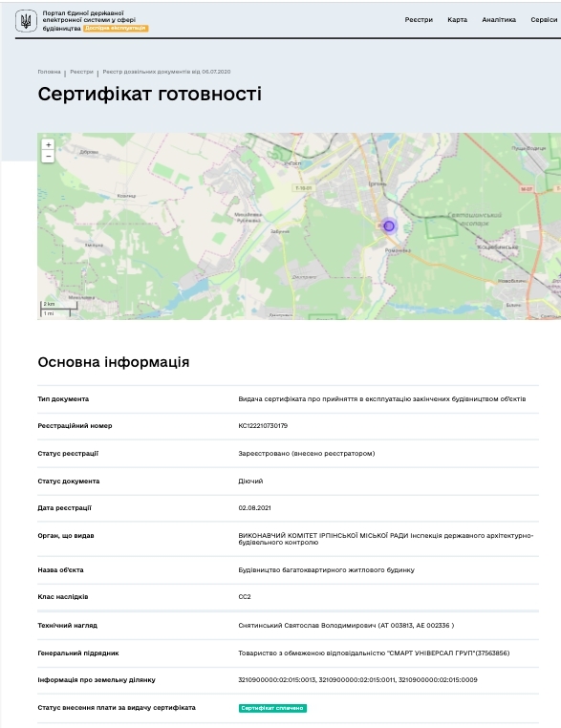Click the Ukrainian trident portal logo
This screenshot has height=728, width=561.
pos(26,21)
